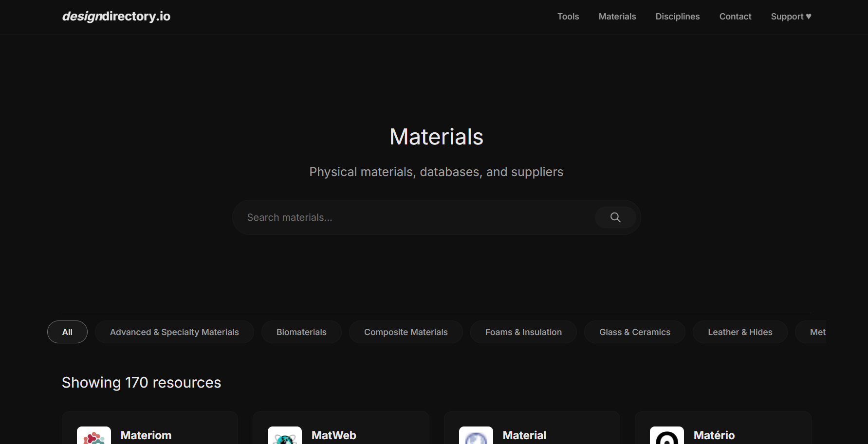Screen dimensions: 868x444
Task: Click the search magnifier icon
Action: pos(615,217)
